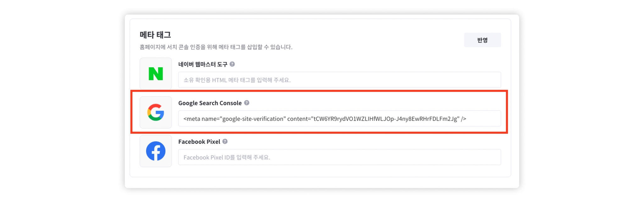Open help icon beside Google Search Console
This screenshot has width=644, height=201.
pyautogui.click(x=247, y=103)
